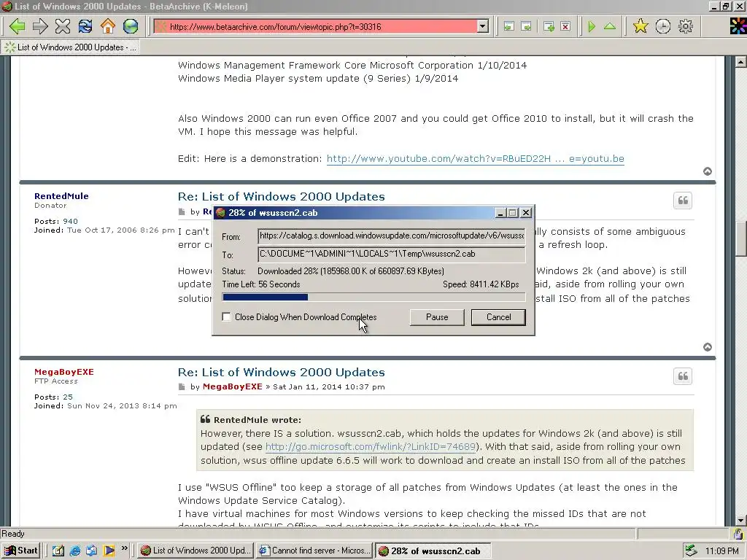Go back with the green Back arrow
The height and width of the screenshot is (560, 747).
click(18, 26)
